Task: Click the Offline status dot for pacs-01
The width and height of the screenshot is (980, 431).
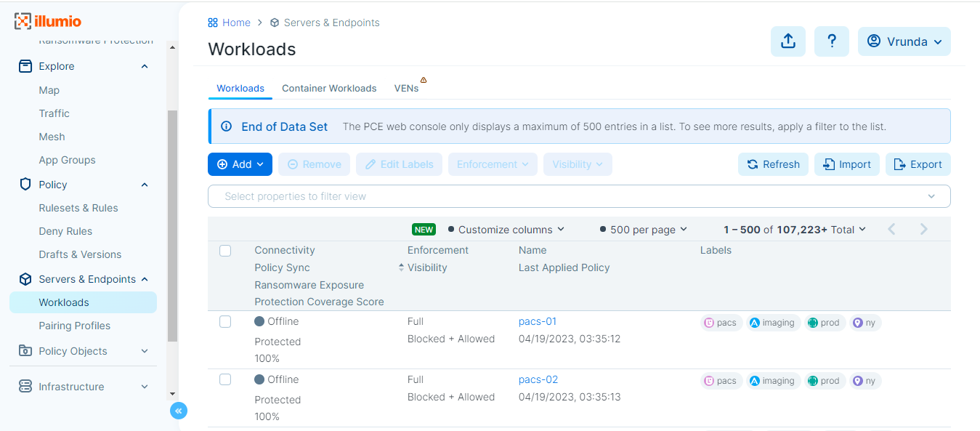Action: (259, 321)
